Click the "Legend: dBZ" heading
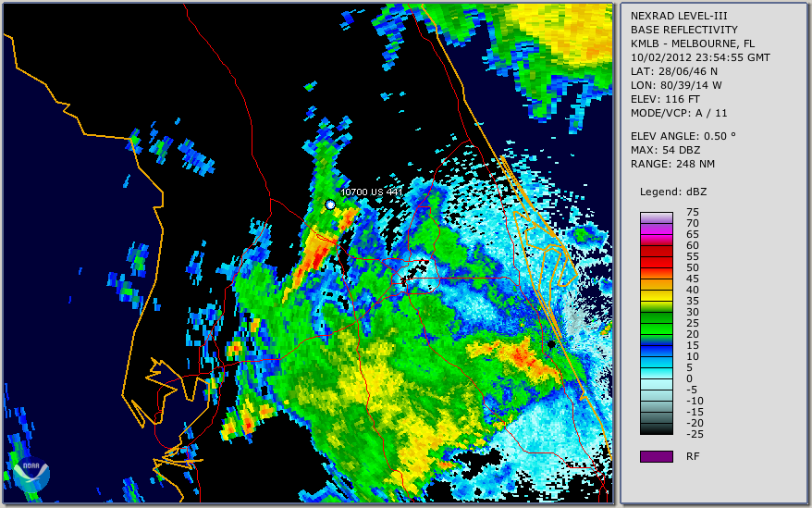 click(673, 192)
